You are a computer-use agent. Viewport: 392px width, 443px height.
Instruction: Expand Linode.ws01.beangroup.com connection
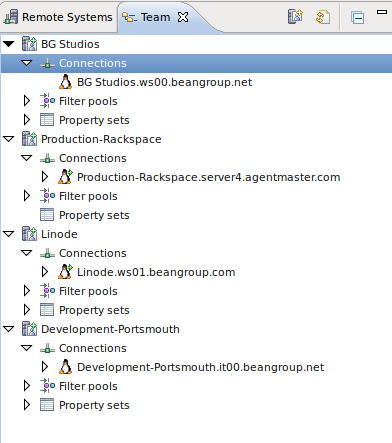pos(45,272)
